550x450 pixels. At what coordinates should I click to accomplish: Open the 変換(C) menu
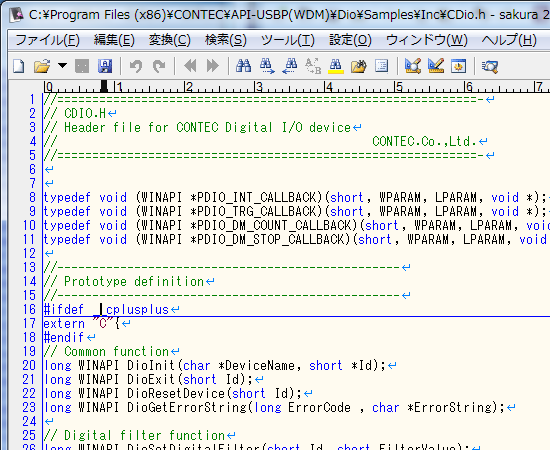pyautogui.click(x=170, y=40)
